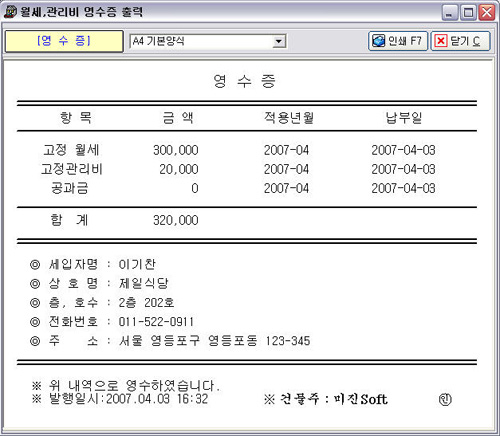500x436 pixels.
Task: Click the address 서울 영등포구 영등포동 123-345
Action: (x=214, y=341)
